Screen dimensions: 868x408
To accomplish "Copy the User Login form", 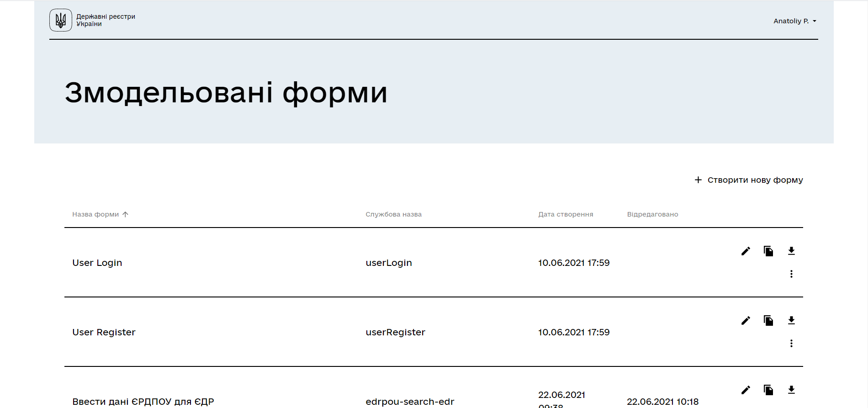I will coord(768,251).
